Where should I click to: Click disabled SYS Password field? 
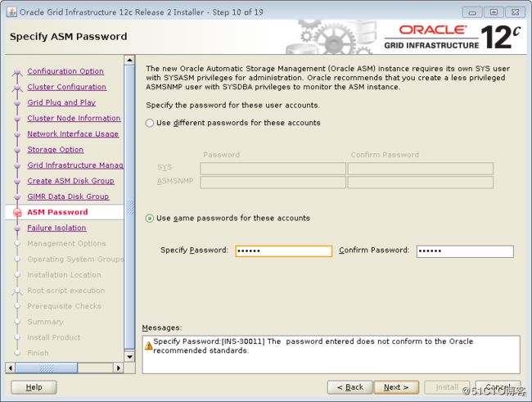(x=273, y=169)
